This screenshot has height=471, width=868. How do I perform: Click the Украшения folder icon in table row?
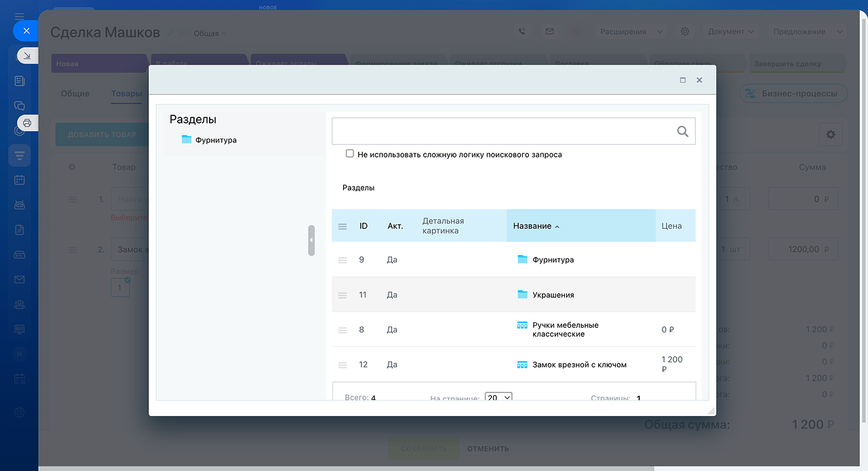522,295
